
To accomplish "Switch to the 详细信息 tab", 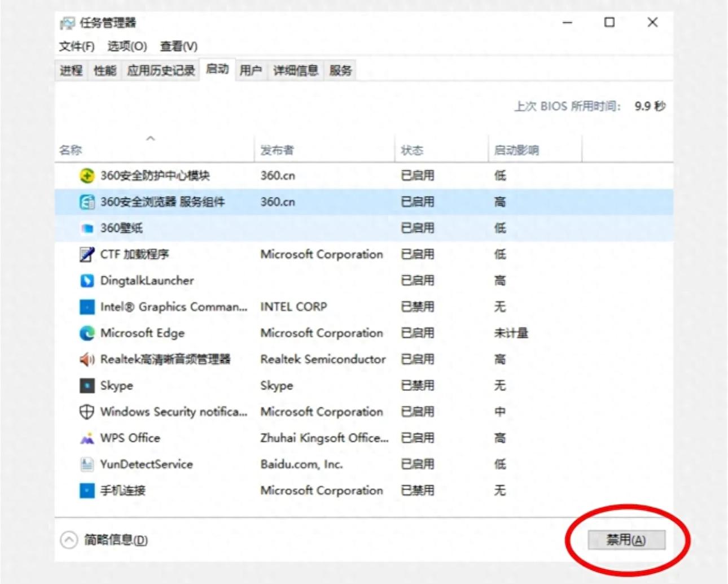I will [x=296, y=71].
